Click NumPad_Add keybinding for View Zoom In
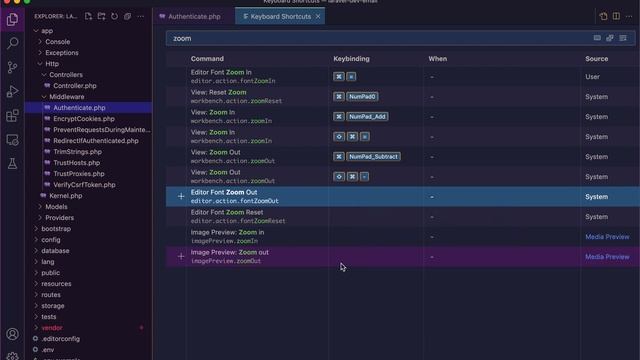Image resolution: width=640 pixels, height=360 pixels. 367,116
